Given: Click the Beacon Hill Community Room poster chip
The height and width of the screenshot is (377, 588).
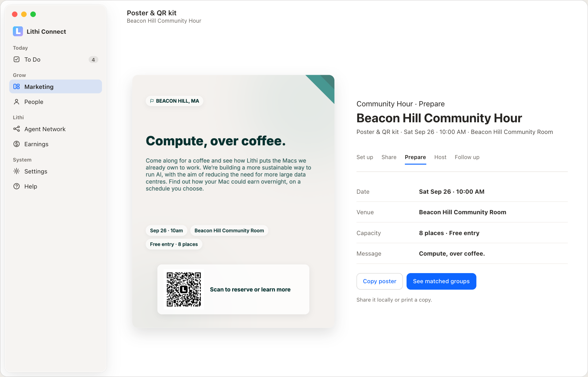Looking at the screenshot, I should pyautogui.click(x=229, y=230).
